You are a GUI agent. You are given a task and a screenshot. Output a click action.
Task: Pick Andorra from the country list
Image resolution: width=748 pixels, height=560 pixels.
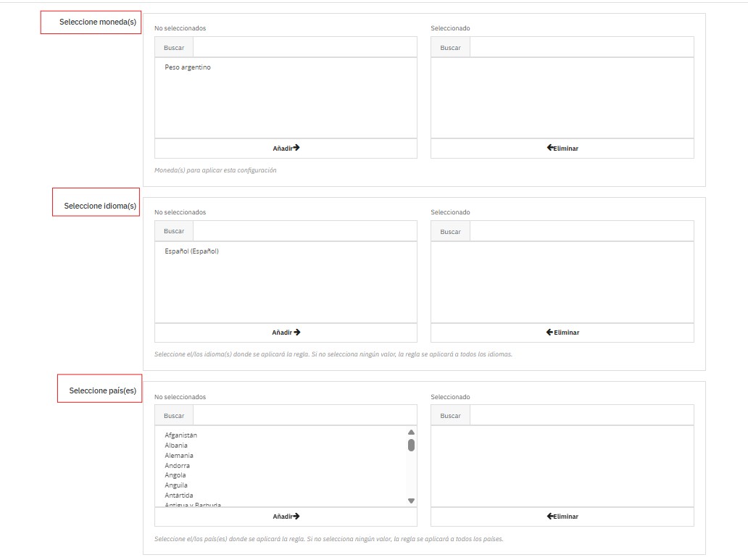(177, 466)
